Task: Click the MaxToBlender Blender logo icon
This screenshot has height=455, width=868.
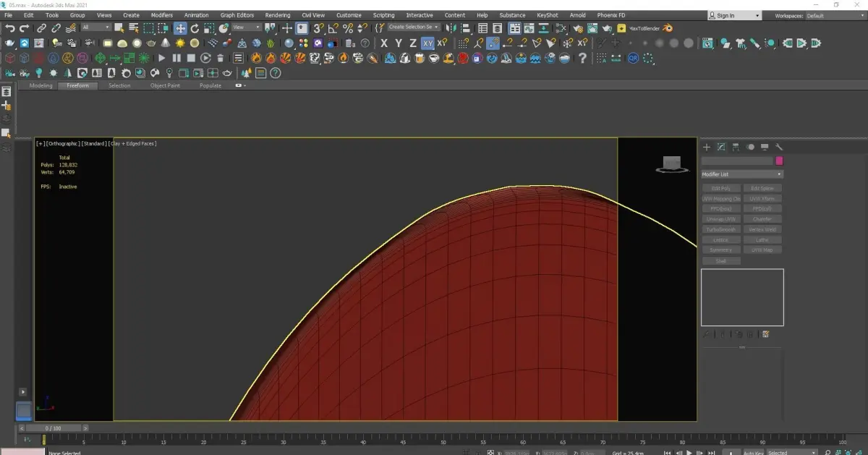Action: coord(667,28)
